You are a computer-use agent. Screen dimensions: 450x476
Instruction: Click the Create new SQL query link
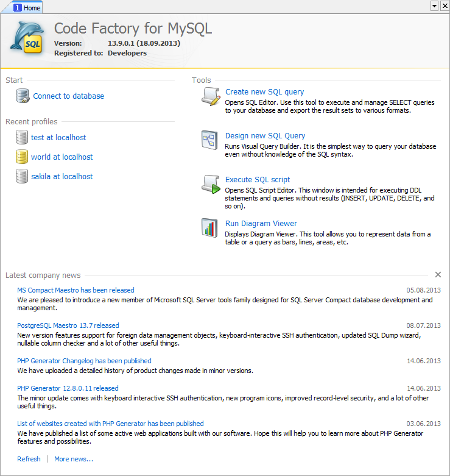click(x=264, y=92)
